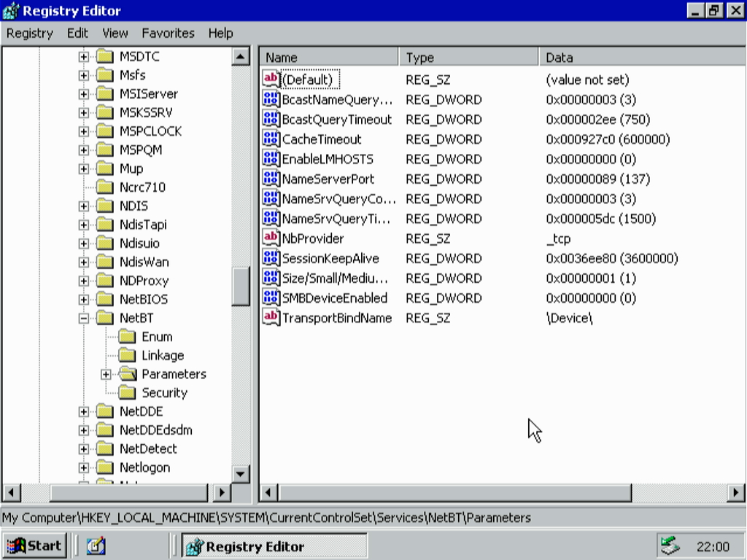
Task: Sort by the Data column header
Action: point(642,57)
